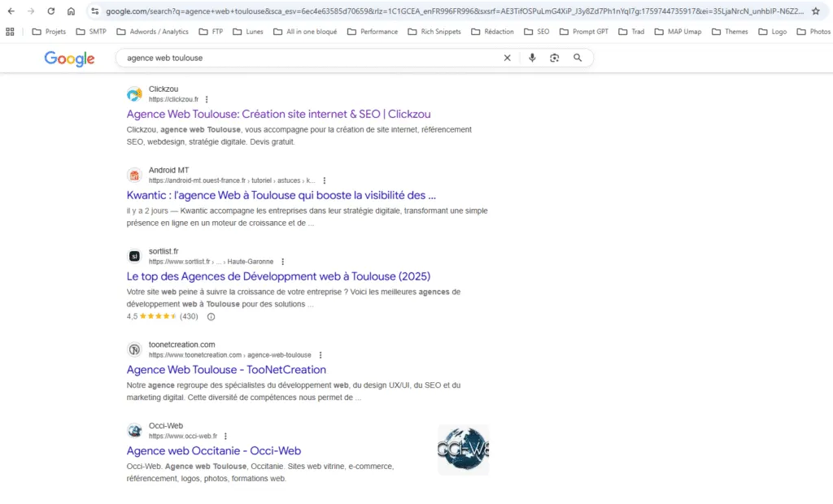
Task: Click the review info icon beside the rating
Action: (210, 316)
